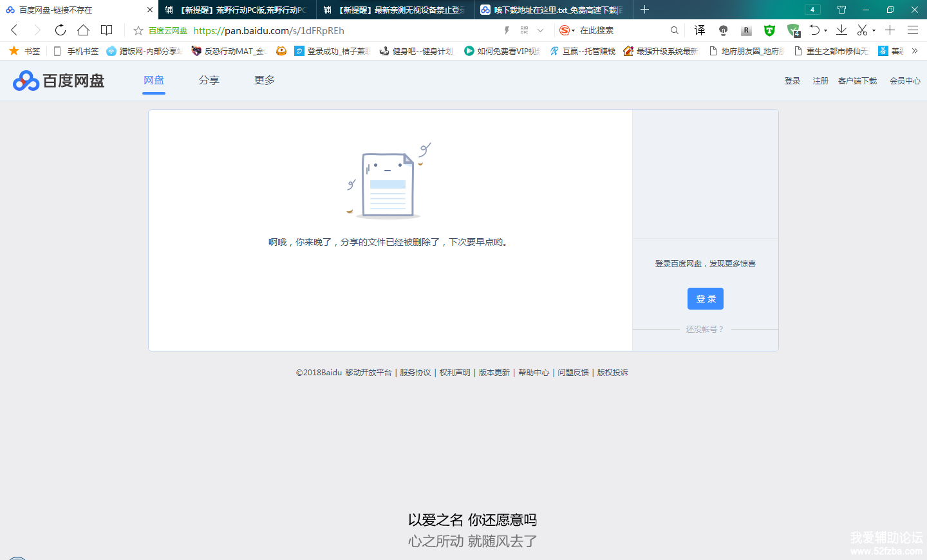This screenshot has height=560, width=927.
Task: Open the browser home page icon
Action: coord(83,30)
